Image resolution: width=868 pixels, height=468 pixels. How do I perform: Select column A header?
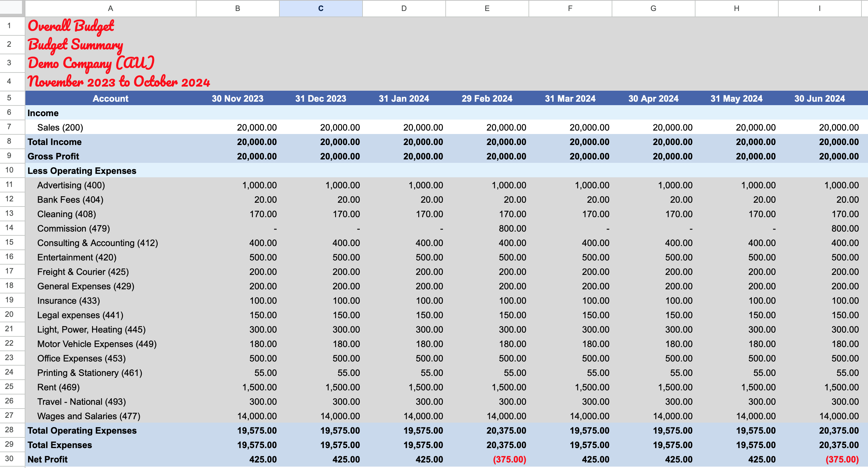pyautogui.click(x=110, y=8)
